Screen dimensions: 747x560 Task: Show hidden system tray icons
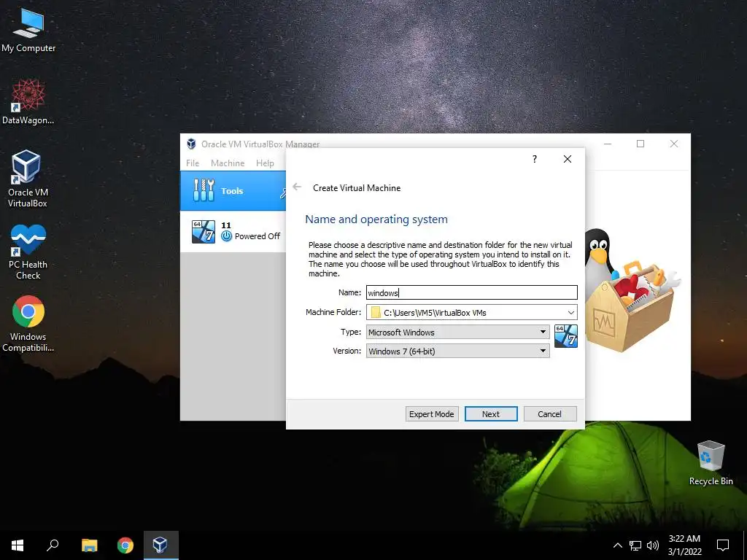(x=617, y=545)
